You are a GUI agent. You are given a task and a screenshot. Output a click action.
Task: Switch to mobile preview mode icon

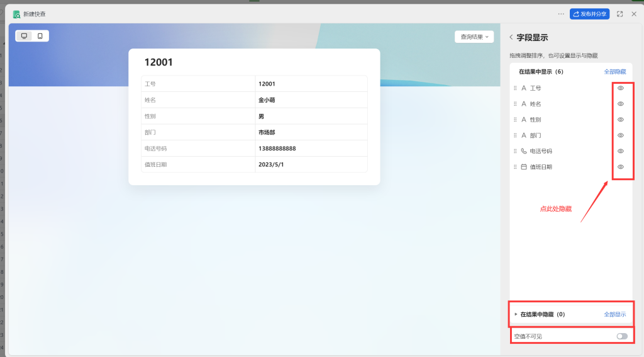[x=40, y=36]
